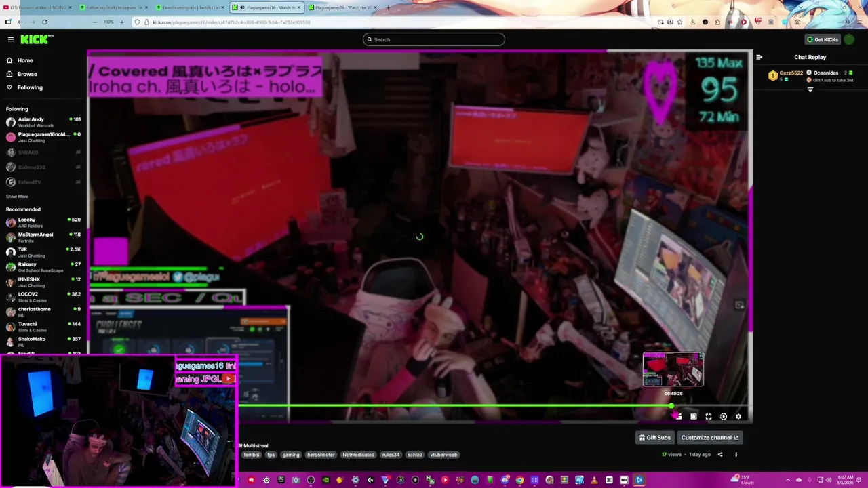Click the Get KICKs button
The image size is (868, 488).
[x=823, y=39]
